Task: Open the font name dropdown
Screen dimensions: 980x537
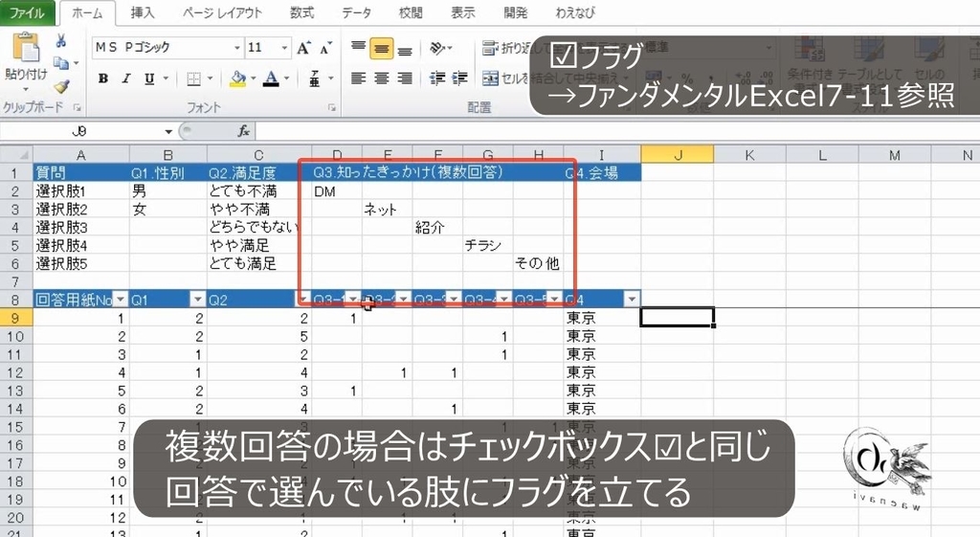Action: point(237,48)
